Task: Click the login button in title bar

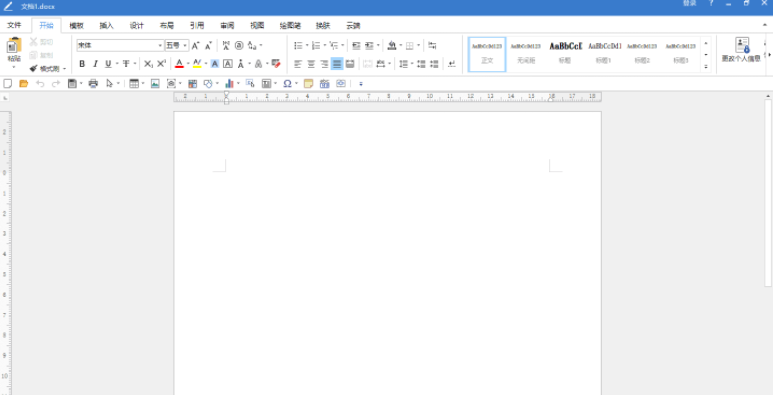Action: click(690, 3)
